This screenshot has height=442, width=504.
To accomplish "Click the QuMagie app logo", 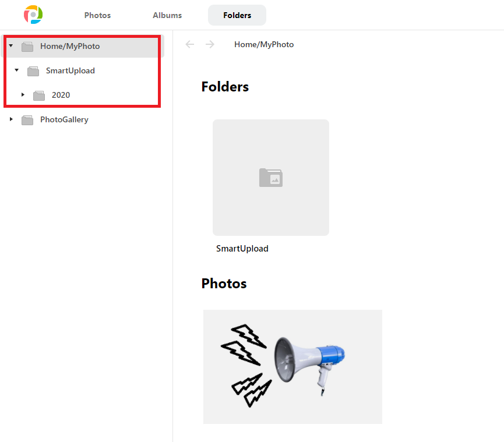I will (x=33, y=15).
